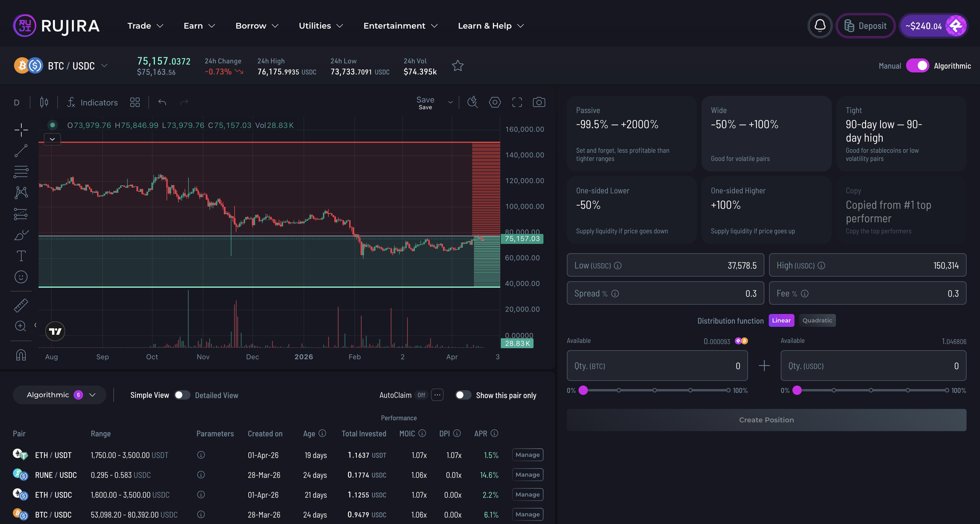This screenshot has width=980, height=524.
Task: Select the zoom in tool
Action: [20, 326]
